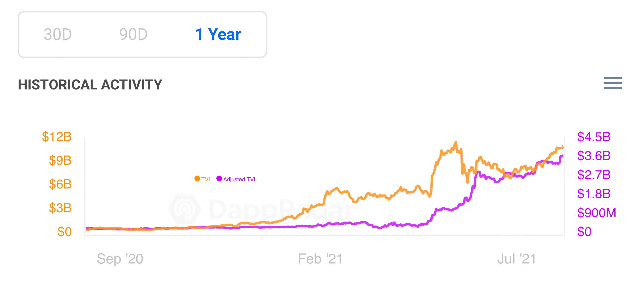644x294 pixels.
Task: Toggle the orange TVL legend dot
Action: click(x=197, y=179)
